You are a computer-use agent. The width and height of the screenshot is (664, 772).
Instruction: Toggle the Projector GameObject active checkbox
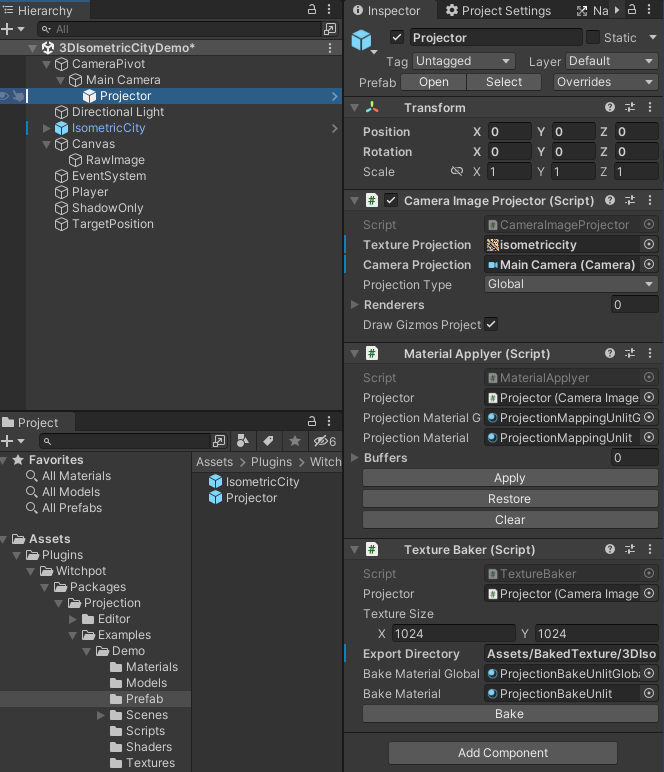coord(397,38)
